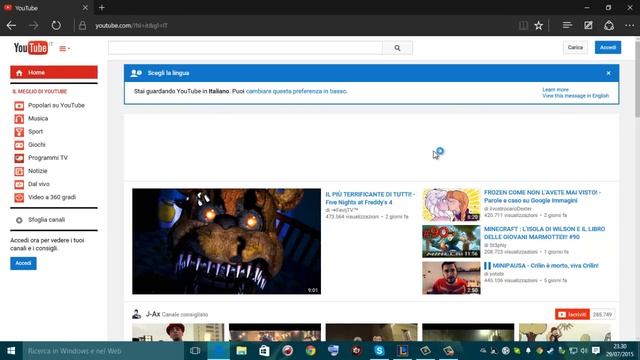Go back using the browser back arrow
This screenshot has width=640, height=360.
[11, 25]
